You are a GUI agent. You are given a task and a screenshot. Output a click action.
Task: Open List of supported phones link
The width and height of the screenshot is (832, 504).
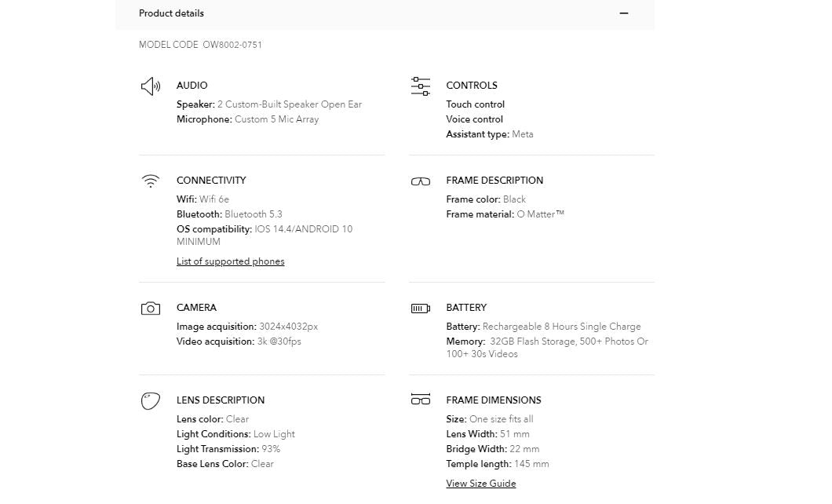[x=230, y=261]
